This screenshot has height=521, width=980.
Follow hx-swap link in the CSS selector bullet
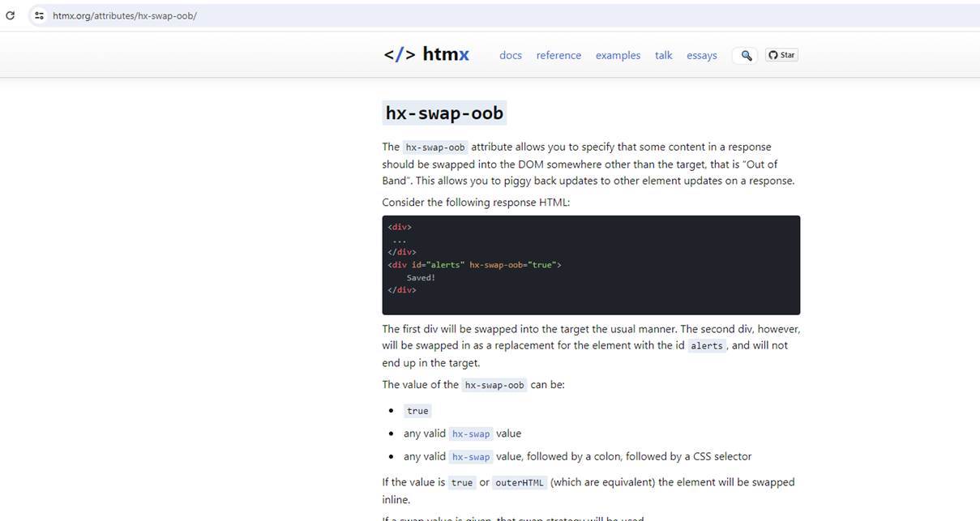(471, 456)
